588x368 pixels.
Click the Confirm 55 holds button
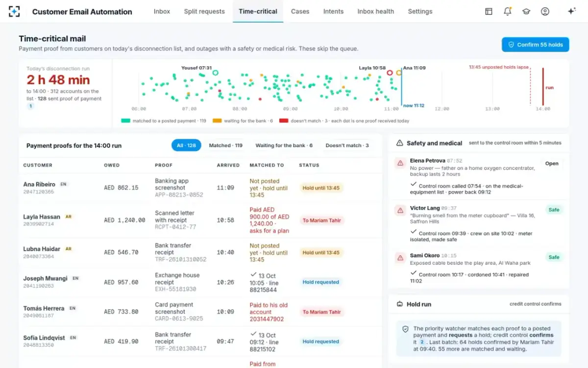pos(535,45)
